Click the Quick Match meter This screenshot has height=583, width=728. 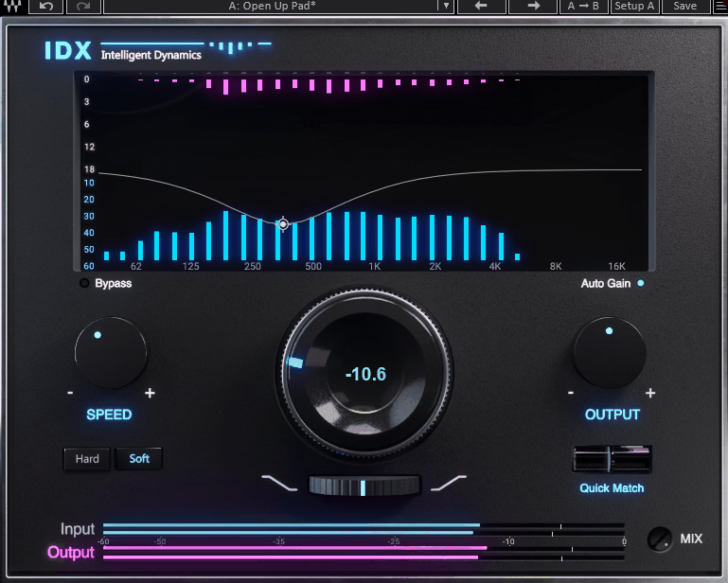pos(612,459)
